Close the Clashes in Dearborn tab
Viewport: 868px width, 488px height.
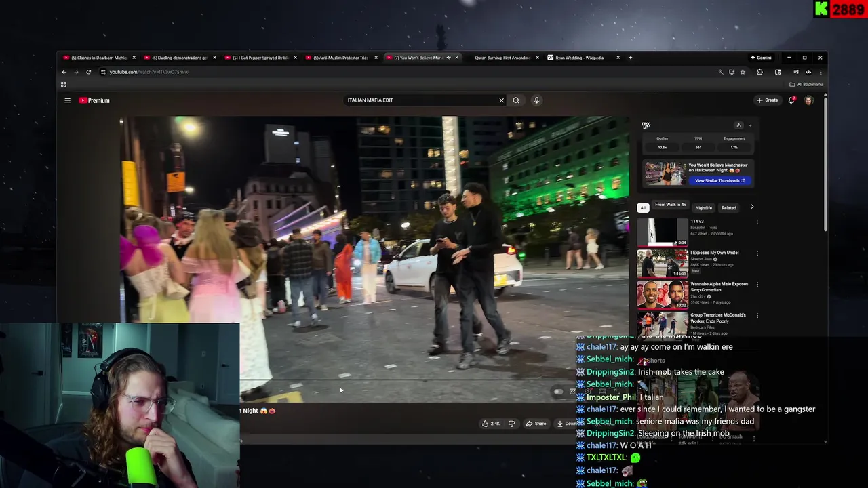(134, 58)
